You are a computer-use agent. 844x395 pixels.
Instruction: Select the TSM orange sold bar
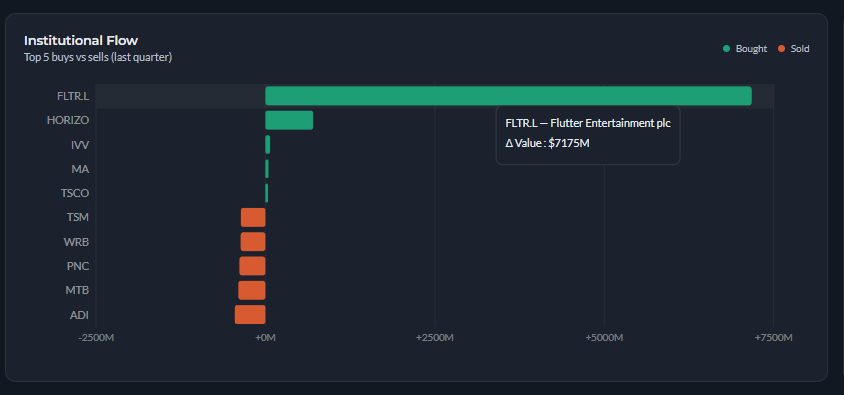253,217
